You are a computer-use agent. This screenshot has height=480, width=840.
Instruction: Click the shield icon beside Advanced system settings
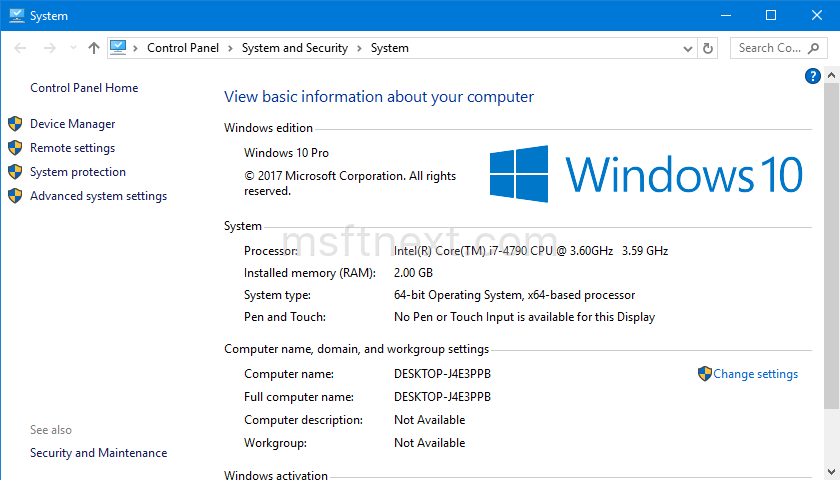[15, 196]
